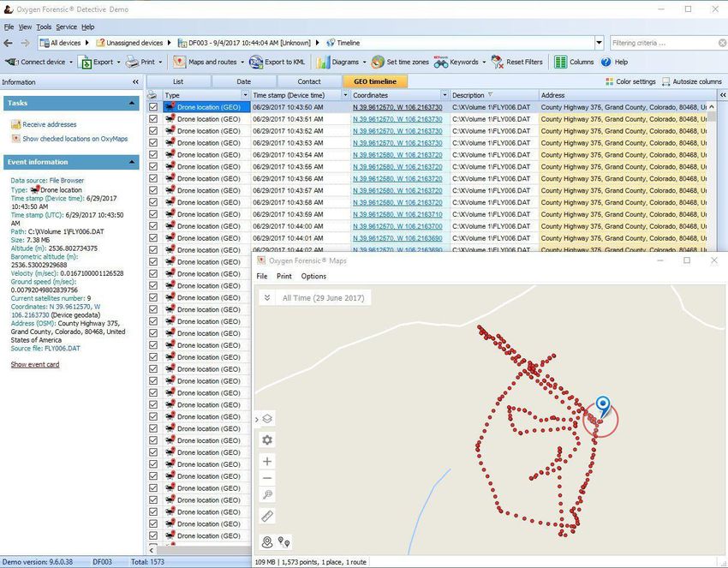Viewport: 728px width, 568px height.
Task: Uncheck the 10:43:54 AM row checkbox
Action: point(153,155)
